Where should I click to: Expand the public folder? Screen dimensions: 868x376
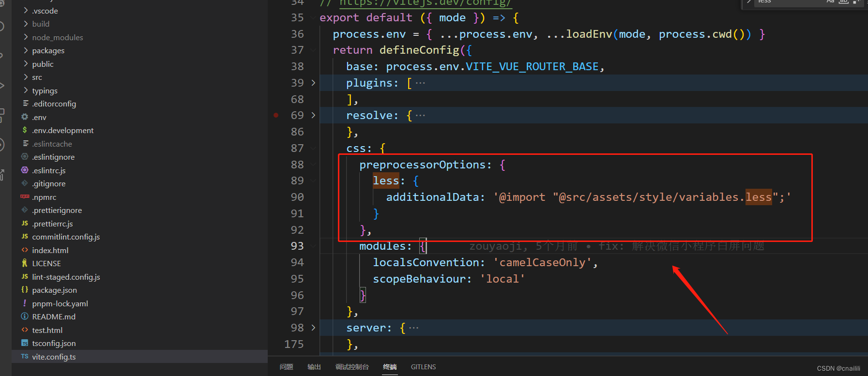point(26,64)
